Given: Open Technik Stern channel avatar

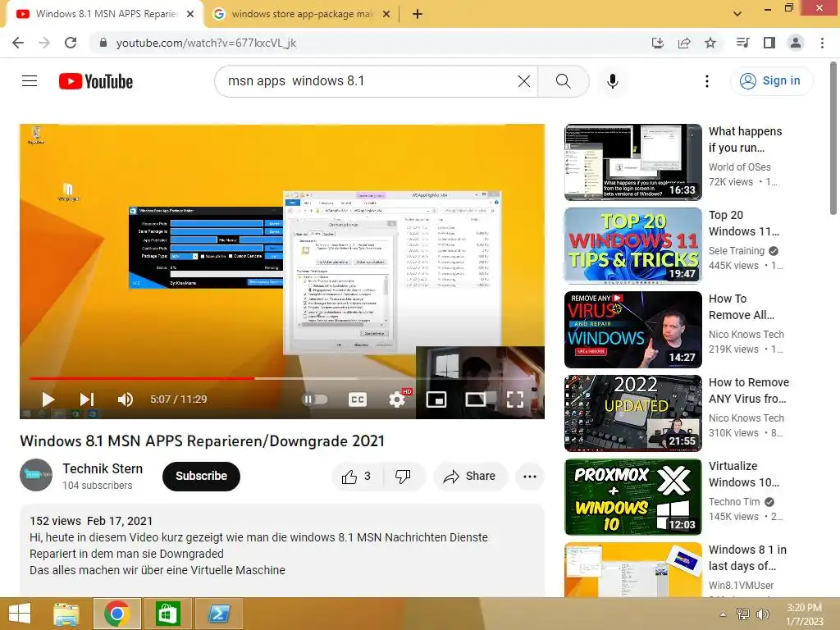Looking at the screenshot, I should pyautogui.click(x=36, y=475).
